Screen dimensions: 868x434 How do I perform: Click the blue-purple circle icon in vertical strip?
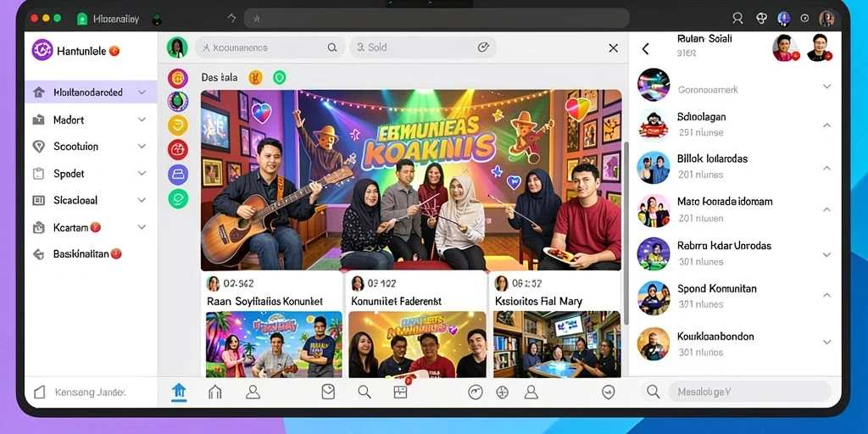178,174
